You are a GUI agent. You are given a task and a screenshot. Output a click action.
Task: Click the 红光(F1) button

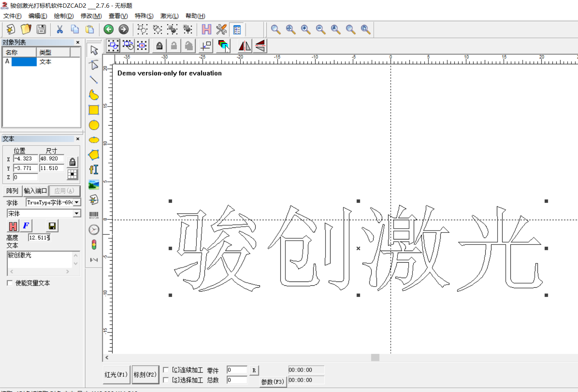tap(116, 375)
